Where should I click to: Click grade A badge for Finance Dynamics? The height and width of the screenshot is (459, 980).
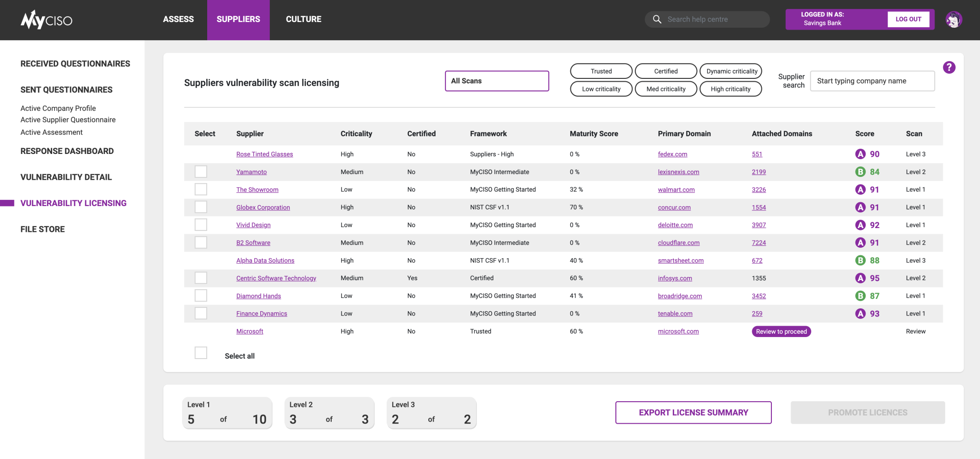(x=860, y=313)
